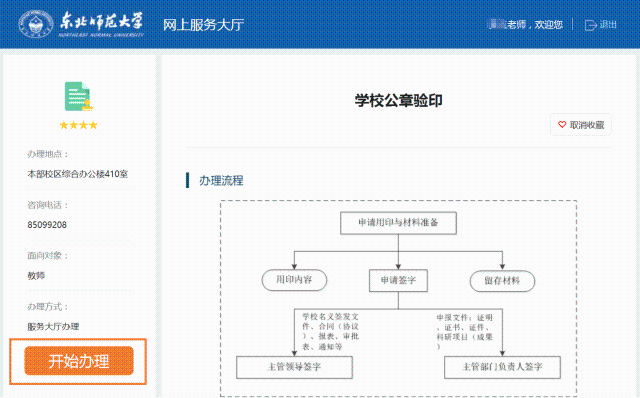Click the green document service icon

pyautogui.click(x=79, y=96)
